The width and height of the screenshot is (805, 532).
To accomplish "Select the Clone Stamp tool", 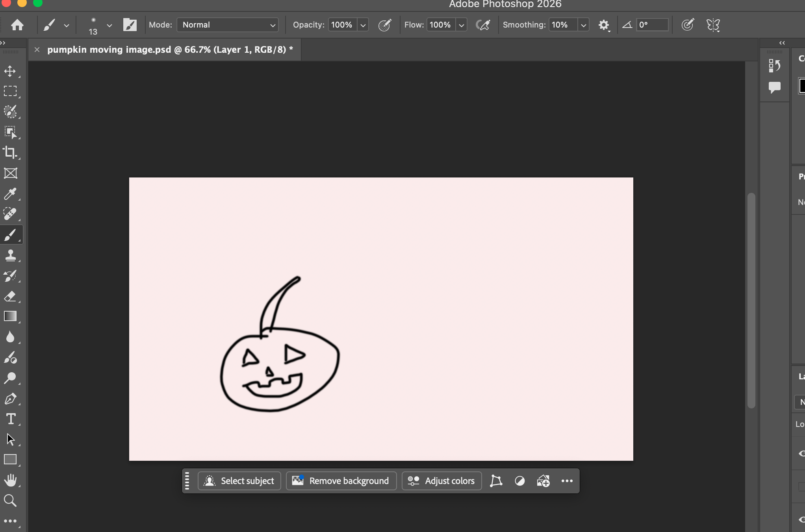I will [x=10, y=255].
